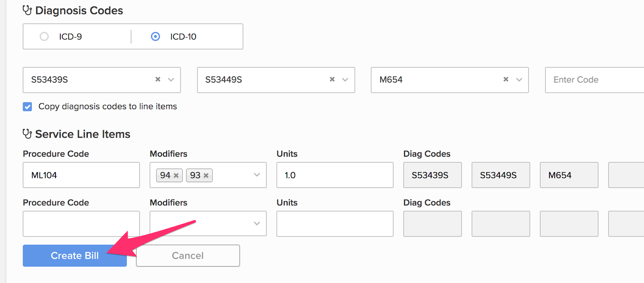
Task: Remove the S53439S diagnosis code
Action: 157,80
